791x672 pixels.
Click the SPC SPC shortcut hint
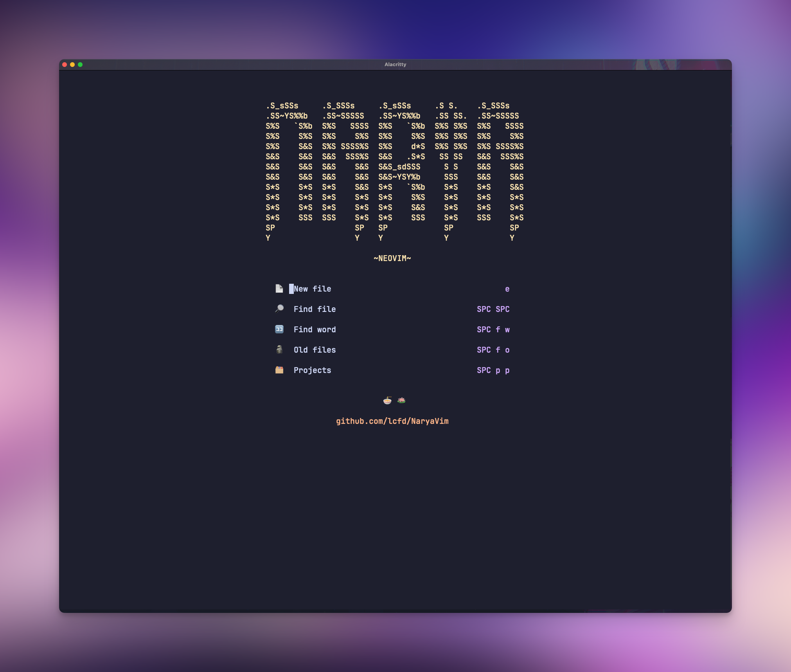tap(493, 309)
